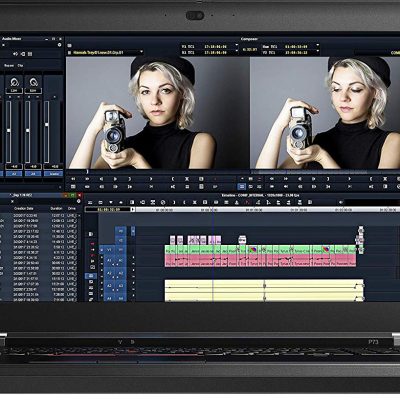
Task: Select the Master button below the mixer faders
Action: (53, 174)
